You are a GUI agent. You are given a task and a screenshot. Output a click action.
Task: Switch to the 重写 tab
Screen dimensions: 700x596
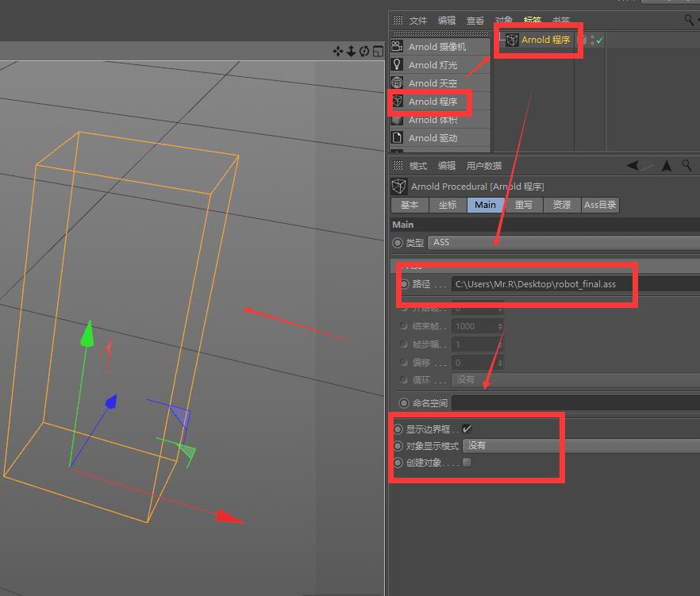[x=523, y=205]
